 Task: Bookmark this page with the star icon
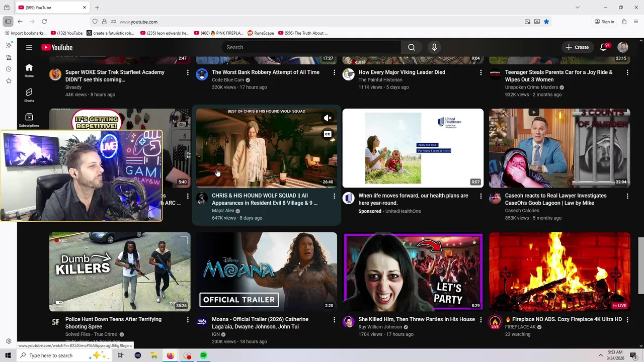coord(546,22)
